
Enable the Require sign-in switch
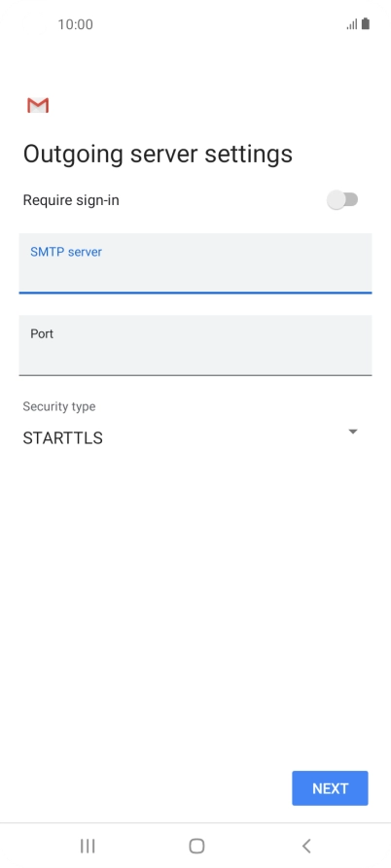pos(342,200)
